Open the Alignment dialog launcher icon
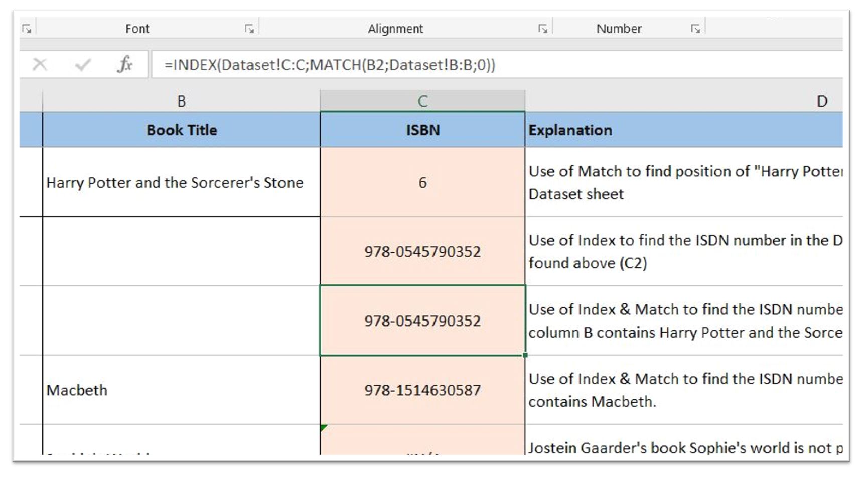Viewport: 868px width, 480px height. [543, 29]
